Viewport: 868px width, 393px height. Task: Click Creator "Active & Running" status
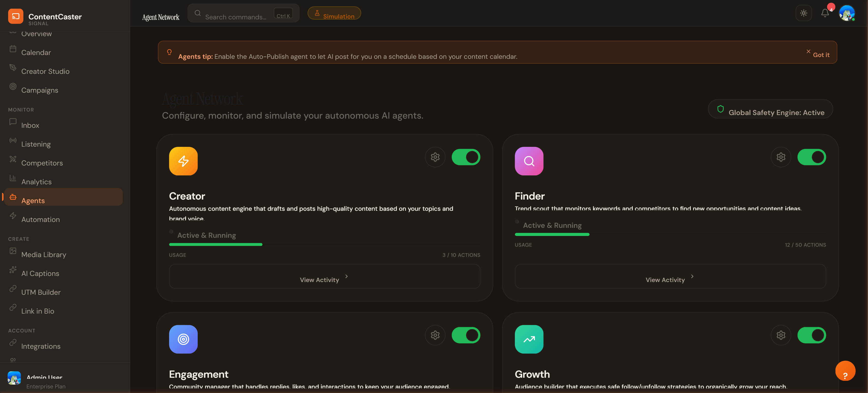(206, 235)
